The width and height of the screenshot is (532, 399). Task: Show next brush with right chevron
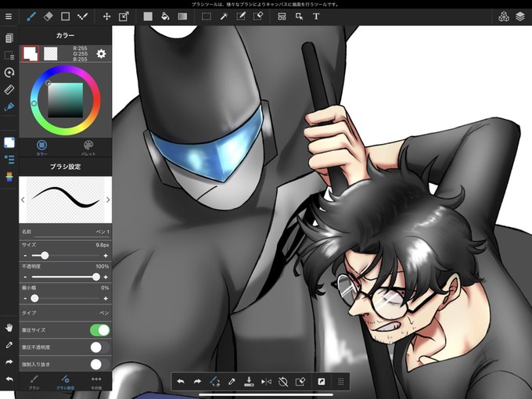(108, 199)
